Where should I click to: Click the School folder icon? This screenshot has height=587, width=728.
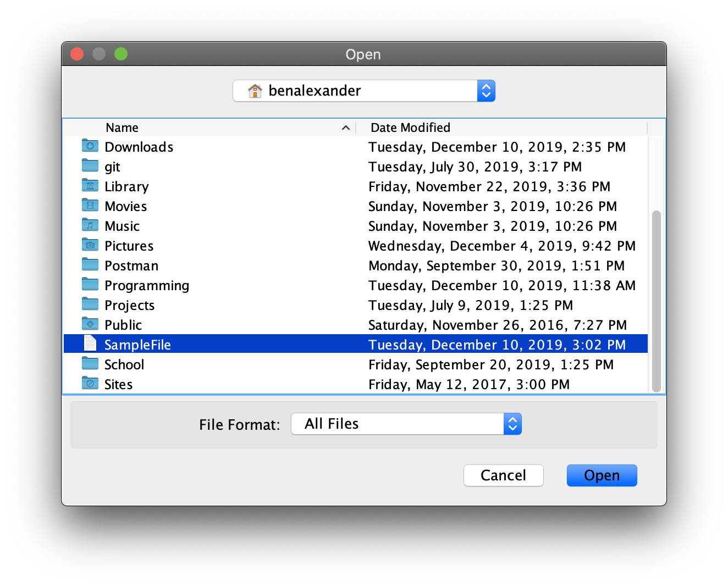pyautogui.click(x=90, y=363)
